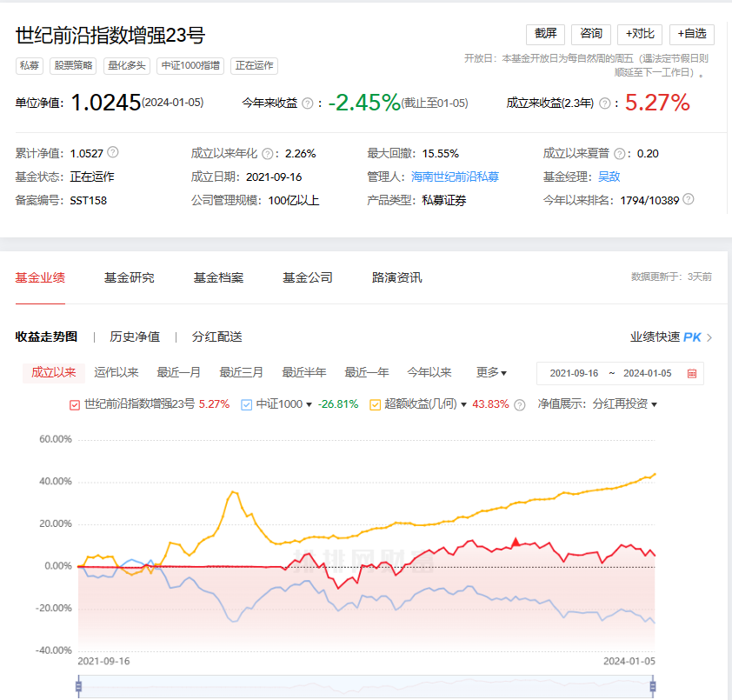732x700 pixels.
Task: Click red triangle marker on fund curve
Action: 516,542
